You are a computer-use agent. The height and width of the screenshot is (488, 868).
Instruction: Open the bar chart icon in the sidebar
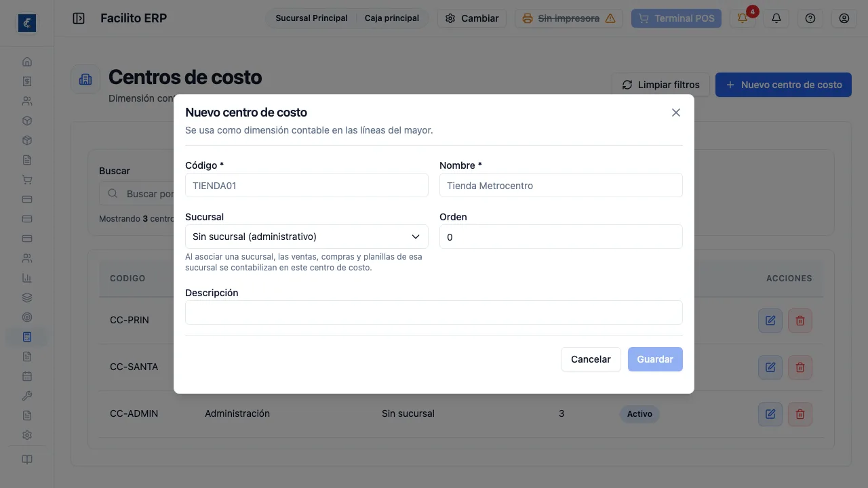point(27,278)
